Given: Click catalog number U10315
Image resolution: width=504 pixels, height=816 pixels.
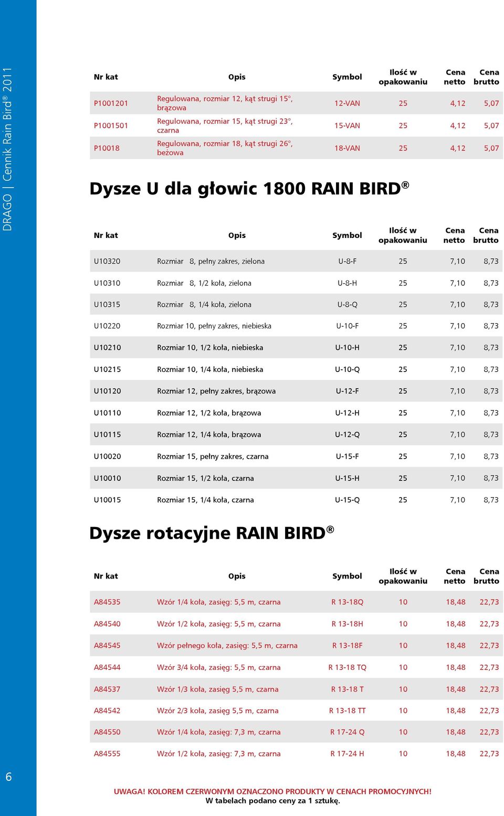Looking at the screenshot, I should click(x=107, y=305).
